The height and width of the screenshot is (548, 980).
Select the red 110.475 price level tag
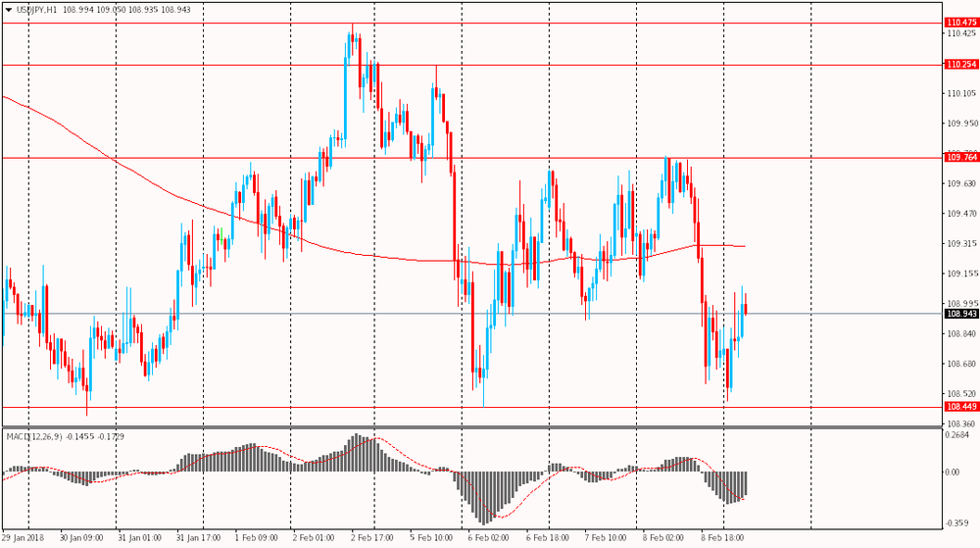click(x=961, y=23)
